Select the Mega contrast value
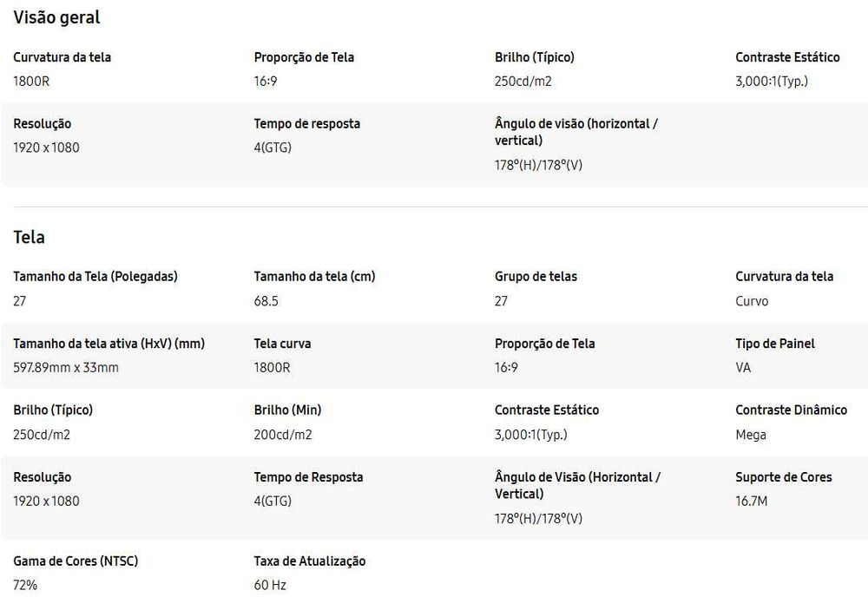868x597 pixels. [751, 435]
